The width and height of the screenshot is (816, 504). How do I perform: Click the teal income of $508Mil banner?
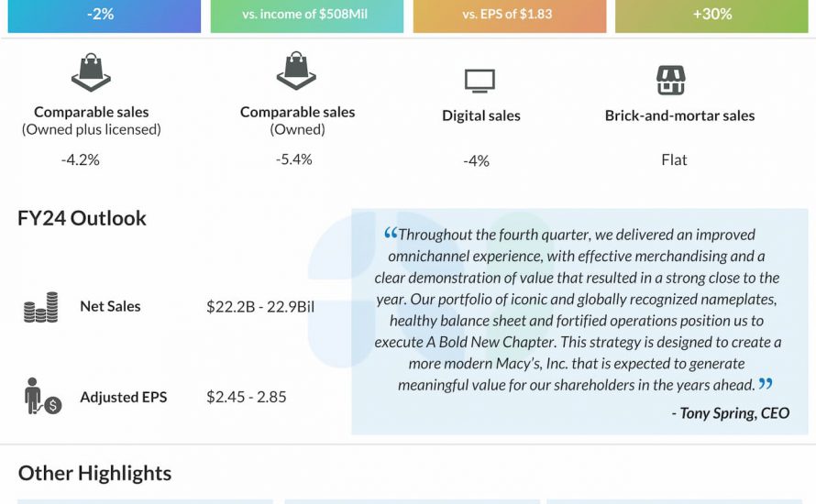306,16
